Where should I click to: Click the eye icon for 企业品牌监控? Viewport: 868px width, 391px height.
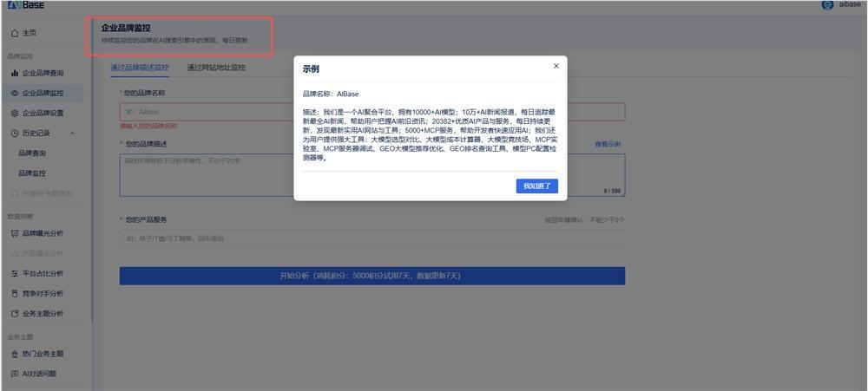[x=15, y=93]
